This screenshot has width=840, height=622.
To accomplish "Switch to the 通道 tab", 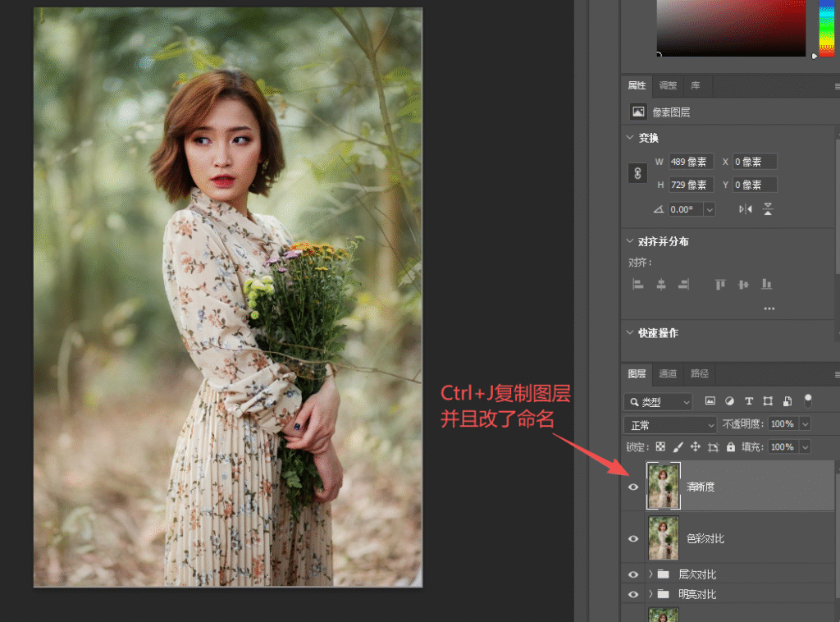I will pos(668,373).
